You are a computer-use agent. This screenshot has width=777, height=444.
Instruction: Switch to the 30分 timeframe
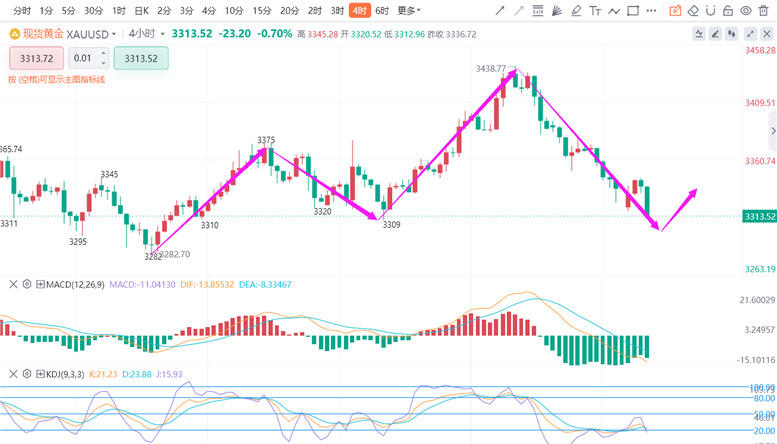[93, 11]
